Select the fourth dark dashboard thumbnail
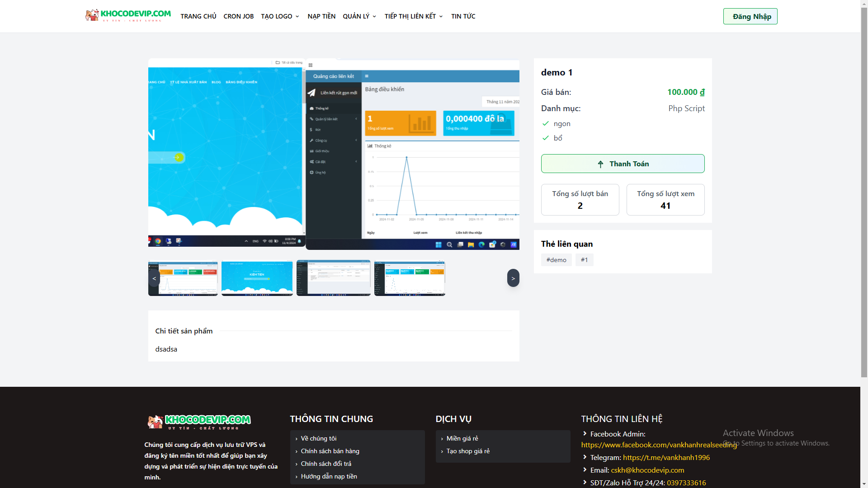Image resolution: width=868 pixels, height=488 pixels. [x=410, y=278]
